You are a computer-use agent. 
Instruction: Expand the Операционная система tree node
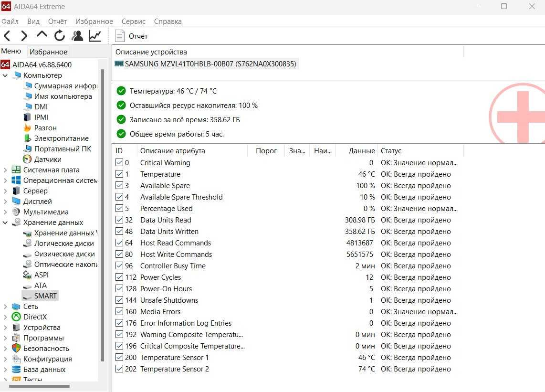(x=5, y=180)
